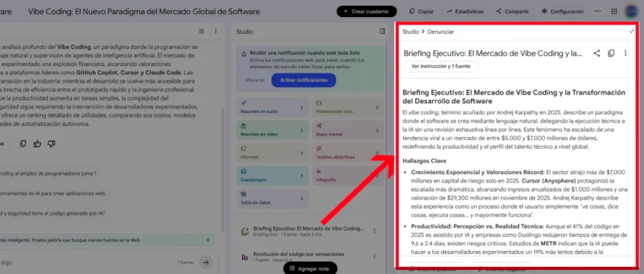The image size is (644, 274).
Task: Click the notebook title in header
Action: tap(144, 11)
